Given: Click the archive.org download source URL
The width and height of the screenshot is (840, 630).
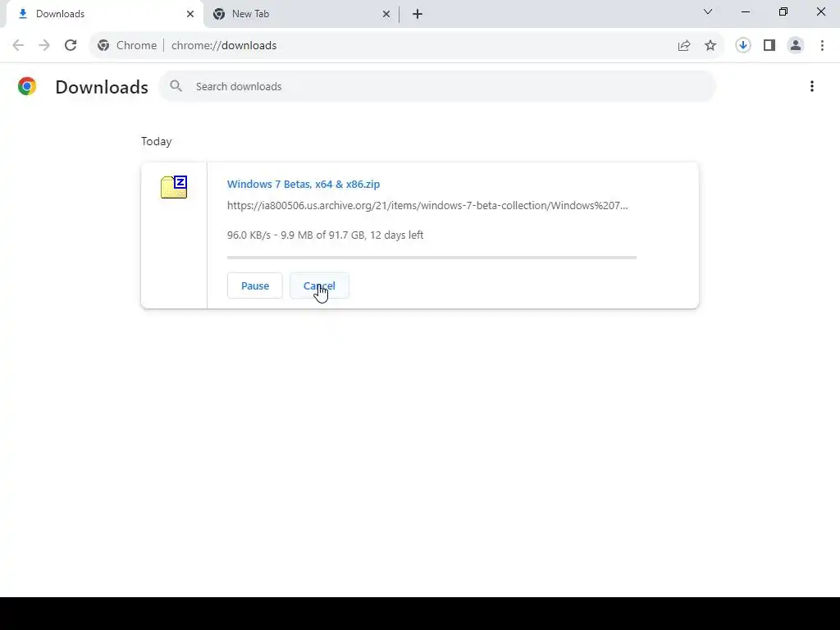Looking at the screenshot, I should [427, 206].
